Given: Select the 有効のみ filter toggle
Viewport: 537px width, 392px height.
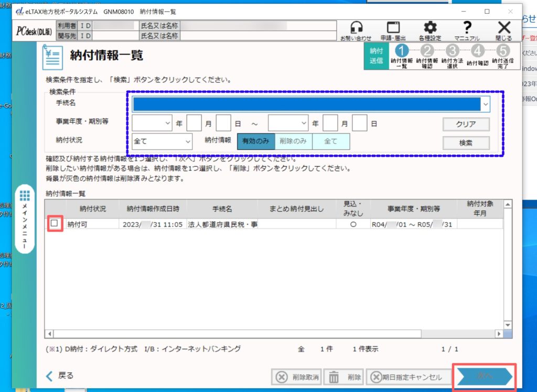Looking at the screenshot, I should pos(256,141).
